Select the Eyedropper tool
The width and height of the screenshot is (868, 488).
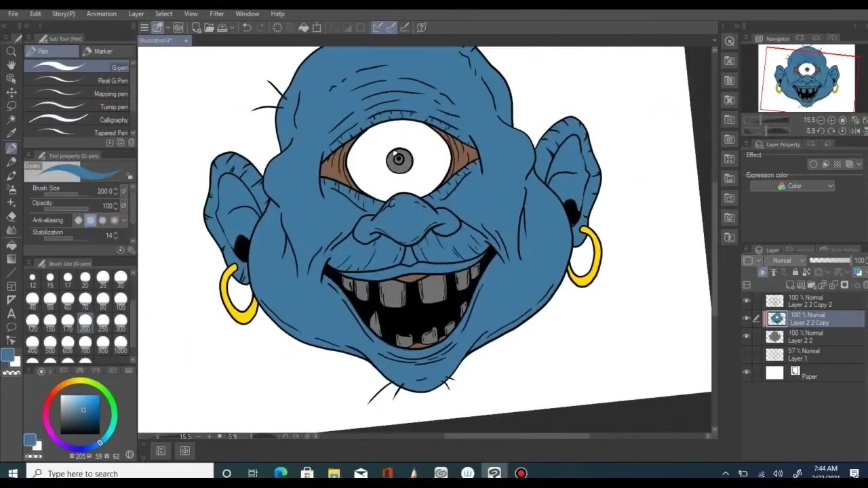(12, 134)
